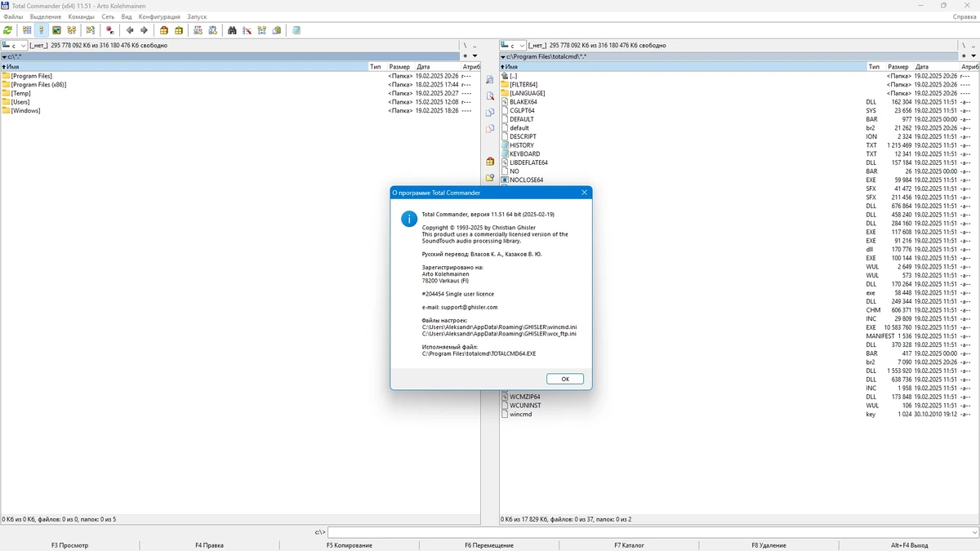Viewport: 980px width, 551px height.
Task: Open the Конфигурация menu
Action: 159,16
